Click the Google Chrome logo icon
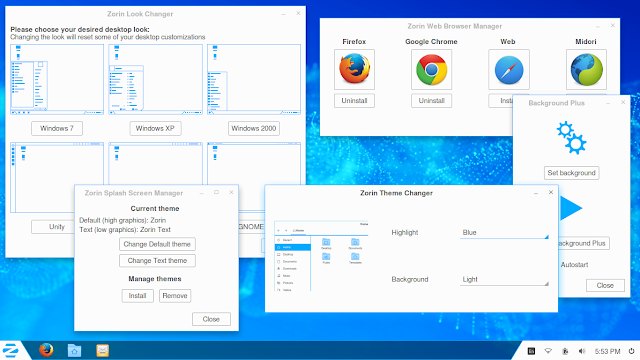Screen dimensions: 640x360 pyautogui.click(x=431, y=69)
